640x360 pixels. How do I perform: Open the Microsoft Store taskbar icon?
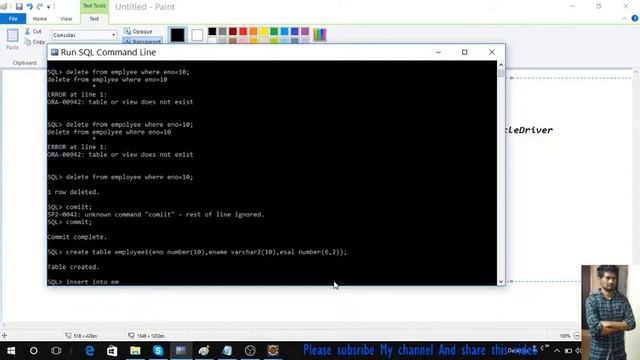[x=112, y=350]
